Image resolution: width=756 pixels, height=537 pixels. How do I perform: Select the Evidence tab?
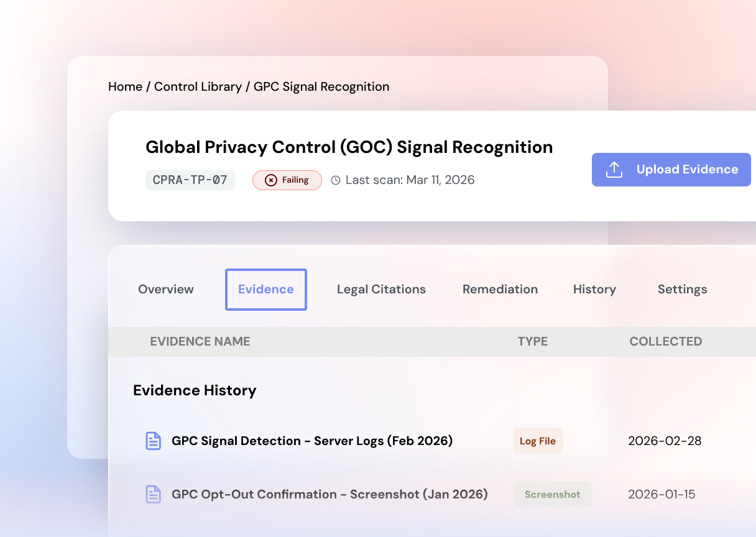(265, 289)
